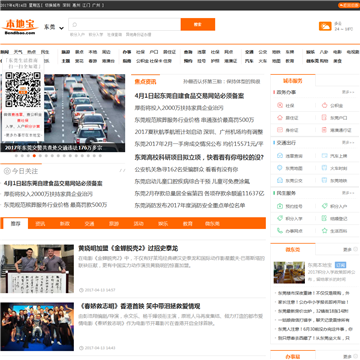360x360 pixels.
Task: Click the 春娇救志明 premiere thumbnail photo
Action: [37, 326]
